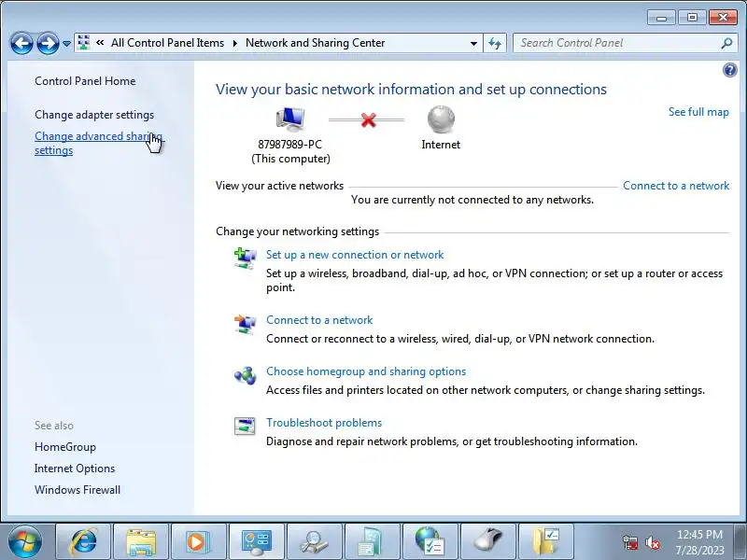
Task: Click the network status tray icon
Action: (629, 542)
